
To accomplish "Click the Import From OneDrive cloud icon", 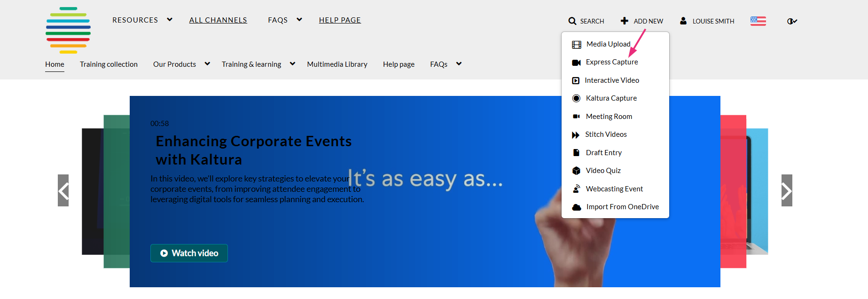I will tap(577, 207).
